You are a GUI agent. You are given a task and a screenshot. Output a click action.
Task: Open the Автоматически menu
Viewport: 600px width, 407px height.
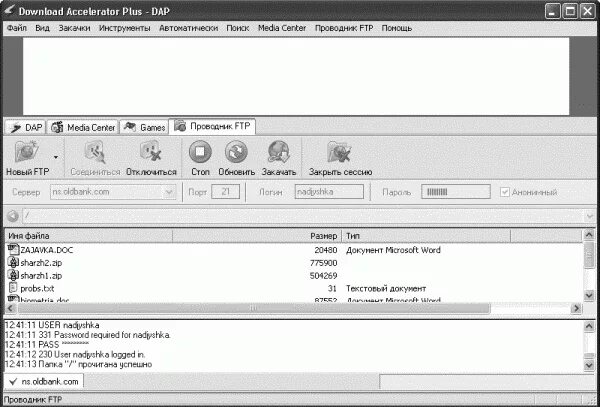pos(189,28)
